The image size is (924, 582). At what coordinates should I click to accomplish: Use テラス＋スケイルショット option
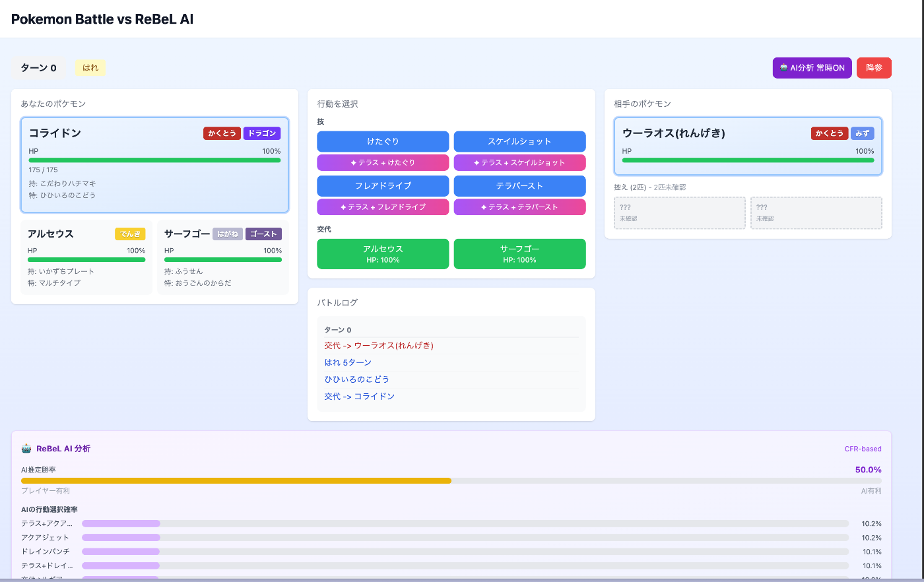(x=519, y=162)
